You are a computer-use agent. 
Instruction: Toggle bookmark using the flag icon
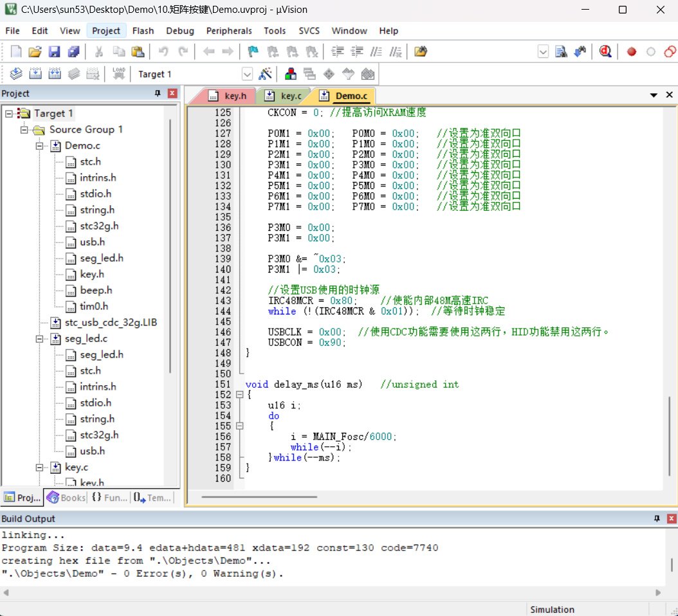[253, 52]
